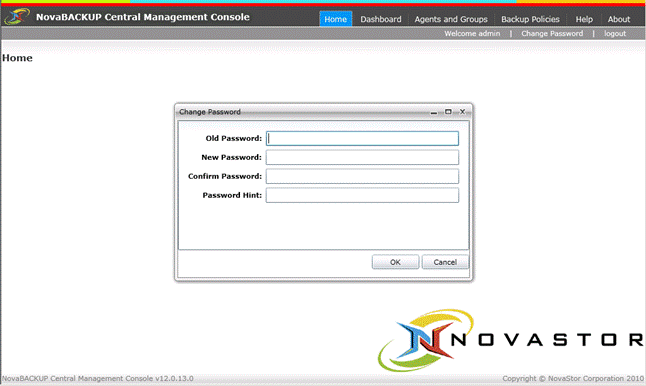
Task: Click the logout link
Action: coord(615,33)
